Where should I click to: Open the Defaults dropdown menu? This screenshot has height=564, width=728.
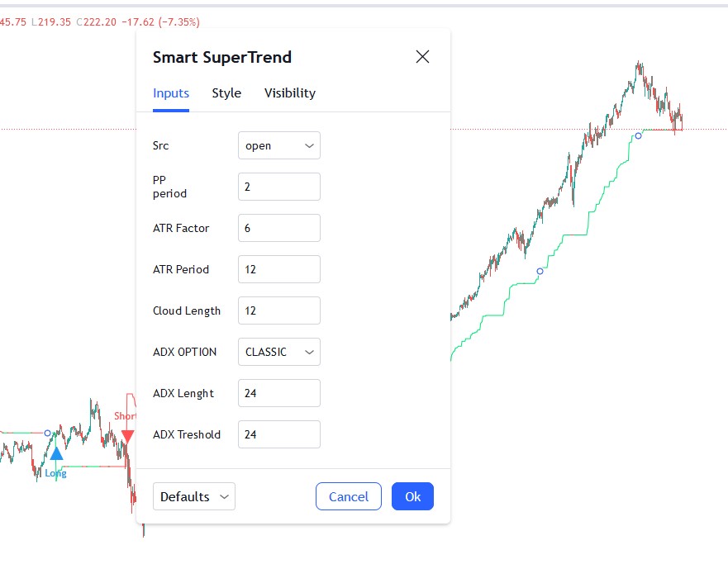(194, 496)
